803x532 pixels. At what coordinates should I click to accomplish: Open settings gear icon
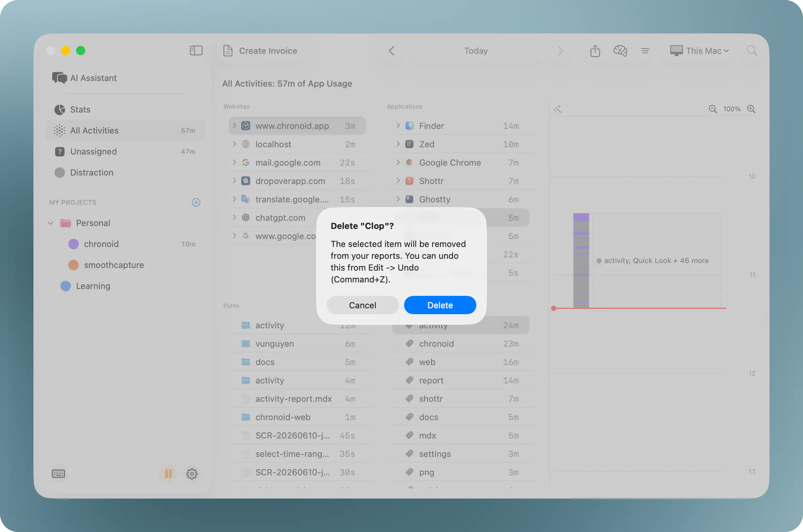tap(192, 474)
